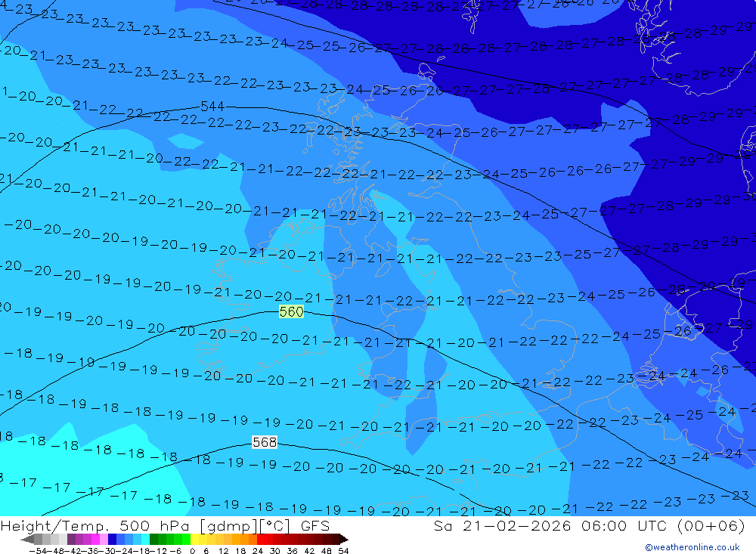Select the bright yellow swatch at legend value 0
756x554 pixels.
[x=194, y=540]
